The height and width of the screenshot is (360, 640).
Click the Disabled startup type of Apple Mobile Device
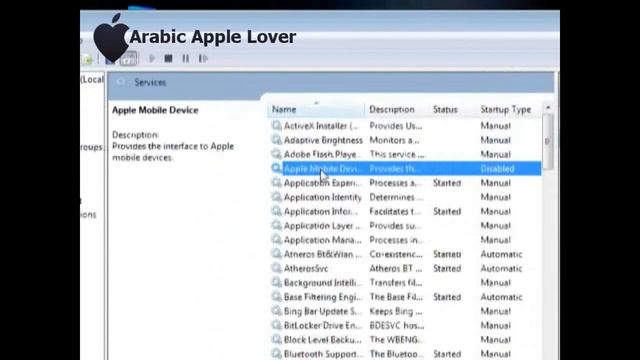click(497, 168)
